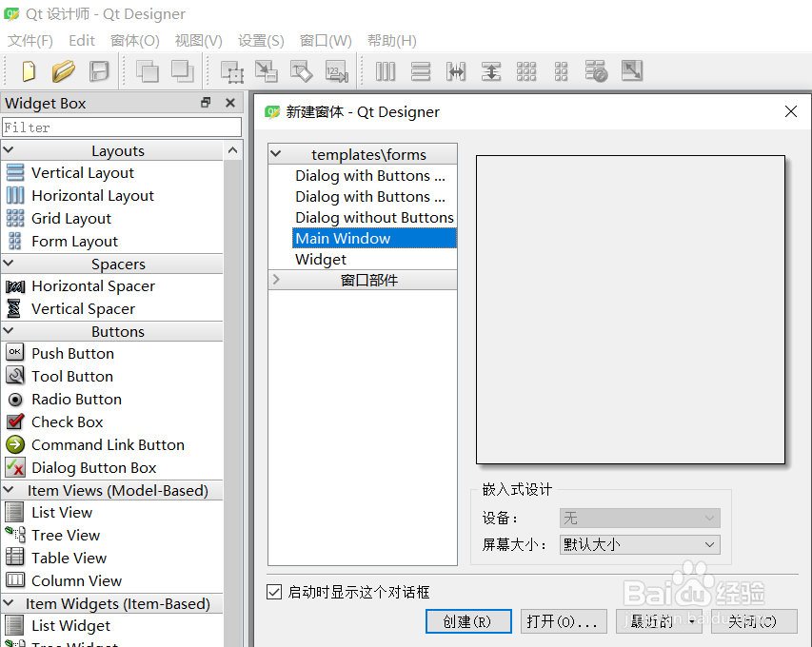This screenshot has height=647, width=812.
Task: Select the Edit Buddies mode icon
Action: 302,71
